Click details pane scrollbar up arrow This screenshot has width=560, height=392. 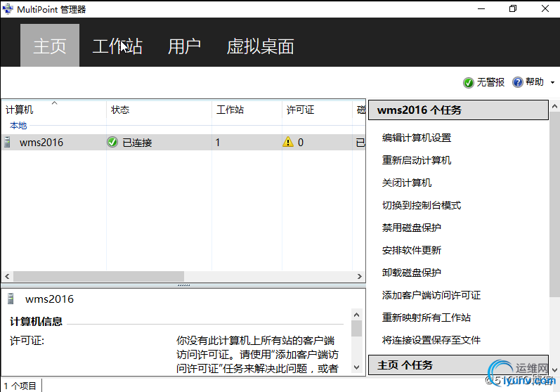click(x=356, y=315)
